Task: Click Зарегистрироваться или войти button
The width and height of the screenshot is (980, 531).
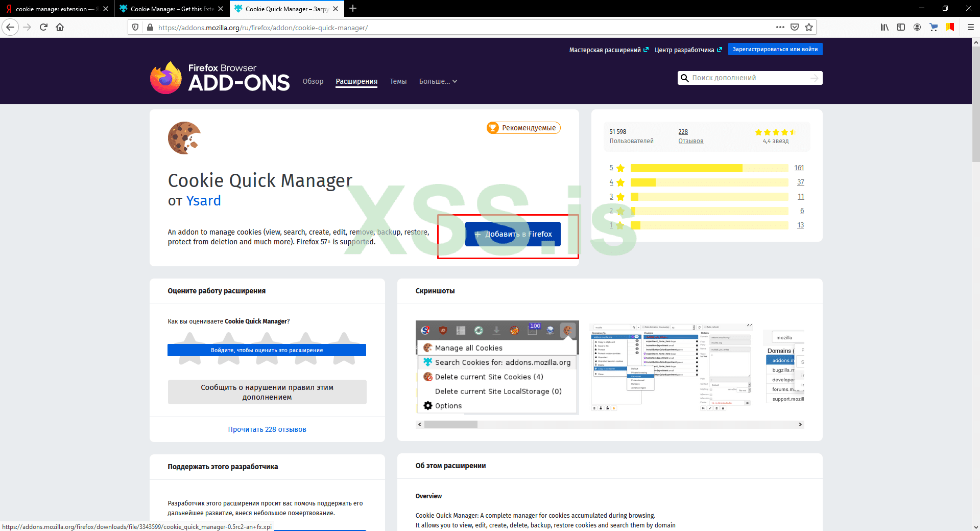Action: click(775, 50)
